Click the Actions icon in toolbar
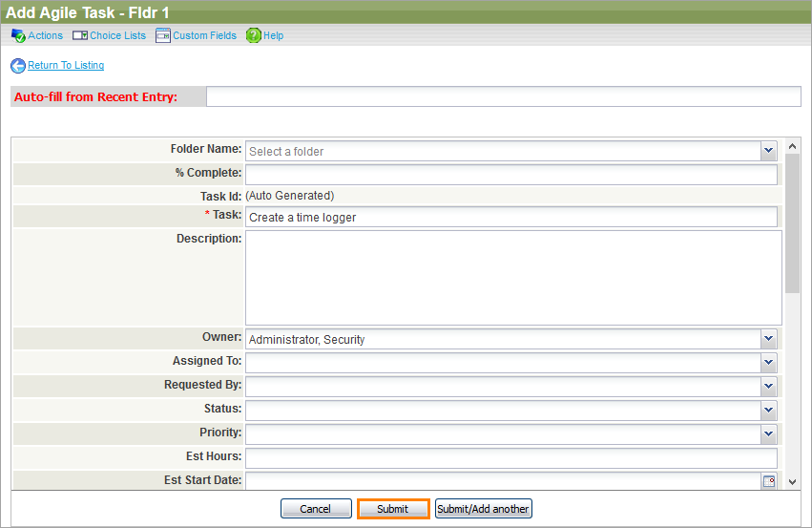Image resolution: width=812 pixels, height=528 pixels. pos(18,35)
